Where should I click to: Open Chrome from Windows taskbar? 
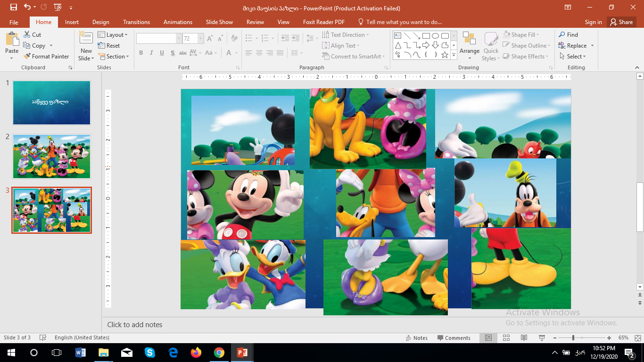click(x=219, y=352)
